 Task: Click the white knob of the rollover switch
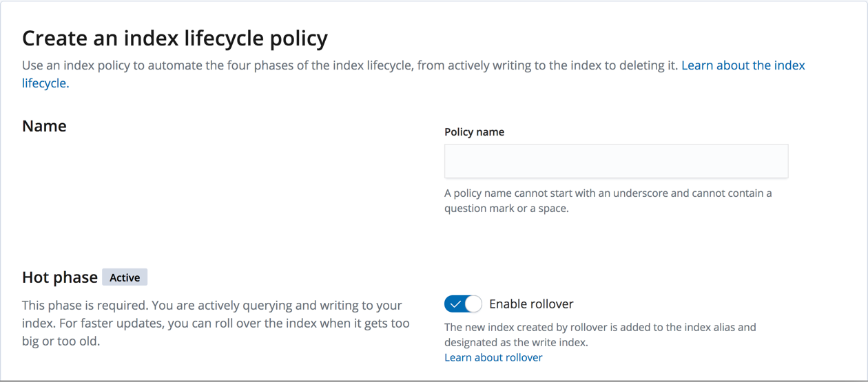pos(473,304)
